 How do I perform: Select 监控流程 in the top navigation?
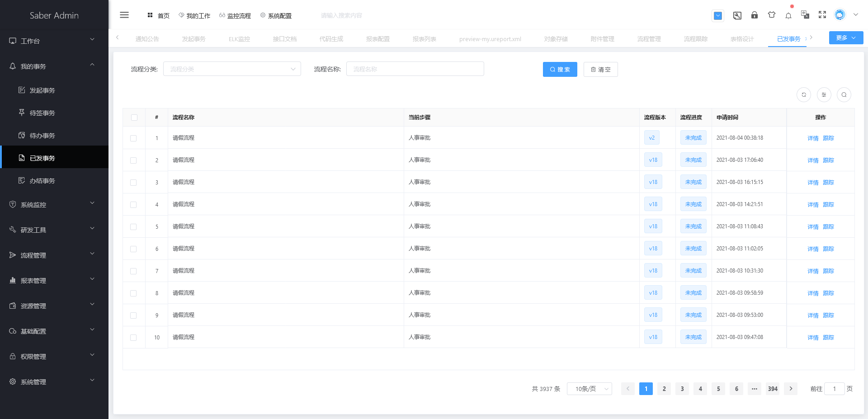point(235,15)
